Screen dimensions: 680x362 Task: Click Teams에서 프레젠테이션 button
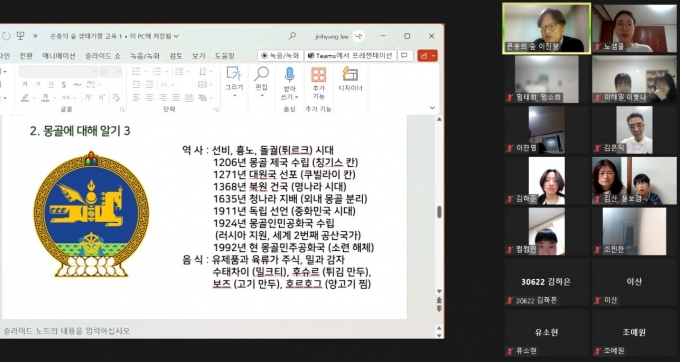click(x=350, y=55)
